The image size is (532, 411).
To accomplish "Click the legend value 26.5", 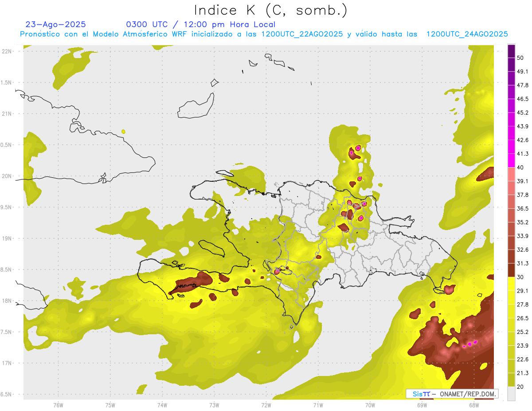I will tap(523, 318).
